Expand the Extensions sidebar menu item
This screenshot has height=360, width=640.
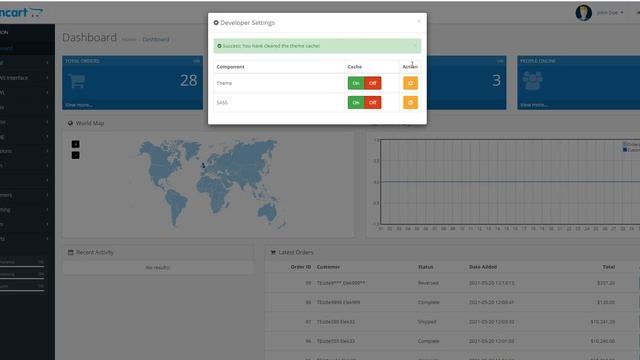pyautogui.click(x=27, y=151)
